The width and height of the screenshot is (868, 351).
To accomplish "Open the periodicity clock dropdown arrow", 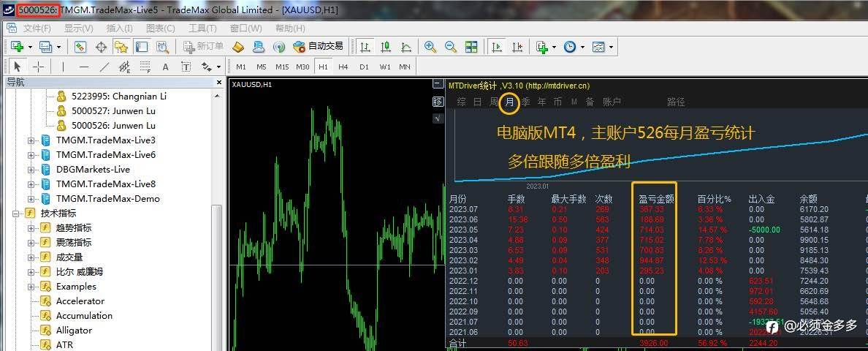I will (x=583, y=47).
